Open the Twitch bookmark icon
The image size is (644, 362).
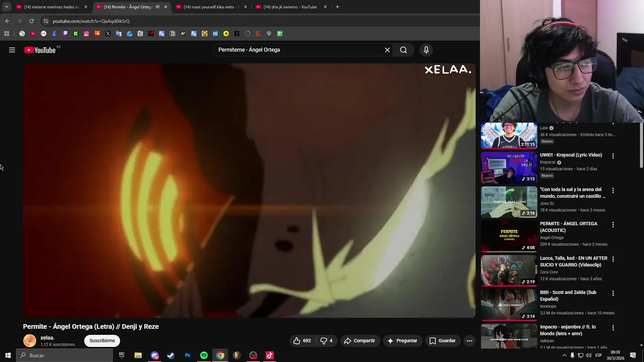[x=65, y=34]
